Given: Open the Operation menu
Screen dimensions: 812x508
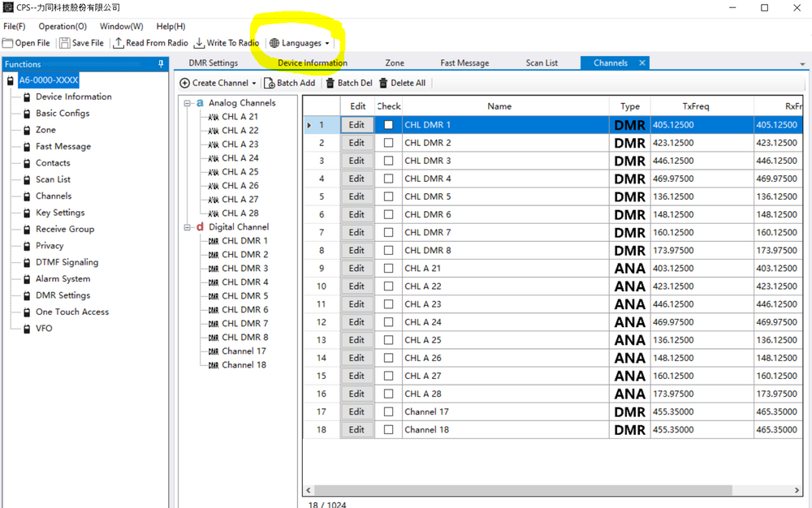Looking at the screenshot, I should tap(62, 25).
